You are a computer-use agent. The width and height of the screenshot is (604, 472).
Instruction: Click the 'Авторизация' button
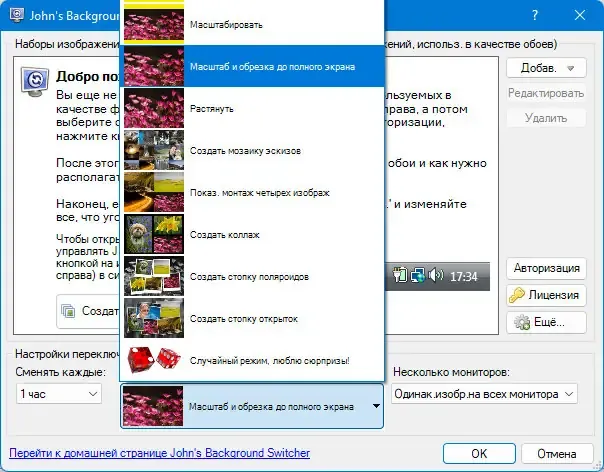pos(546,268)
